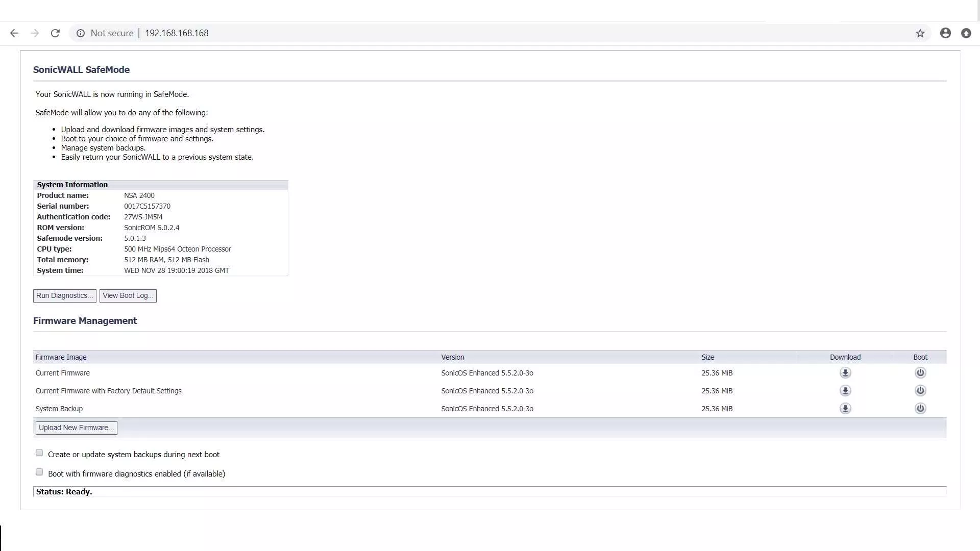Select product name value NSA 2400

pyautogui.click(x=139, y=195)
